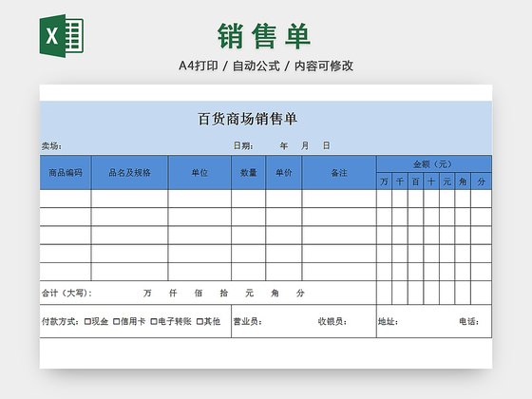Image resolution: width=532 pixels, height=399 pixels.
Task: Select the 备注 column header
Action: [339, 173]
